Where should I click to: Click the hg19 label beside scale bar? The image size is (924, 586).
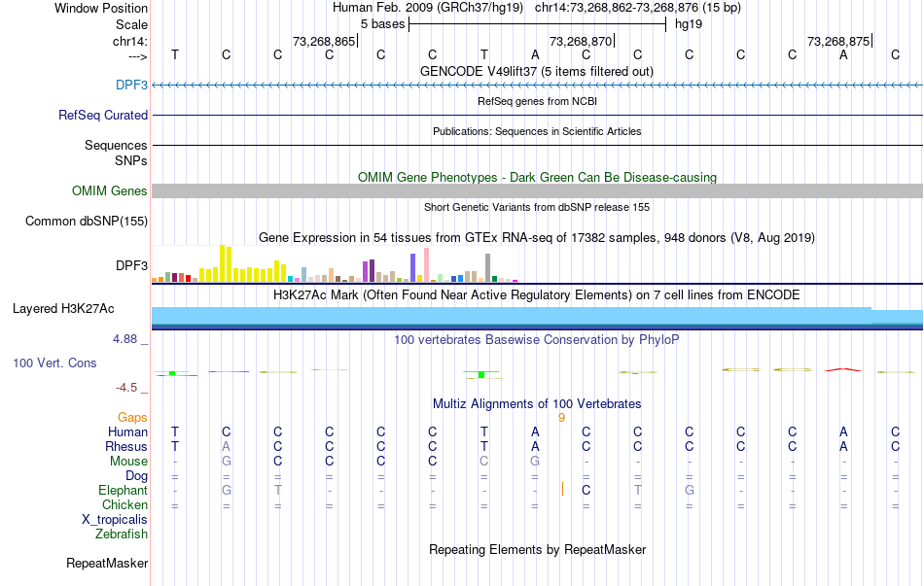click(x=689, y=24)
